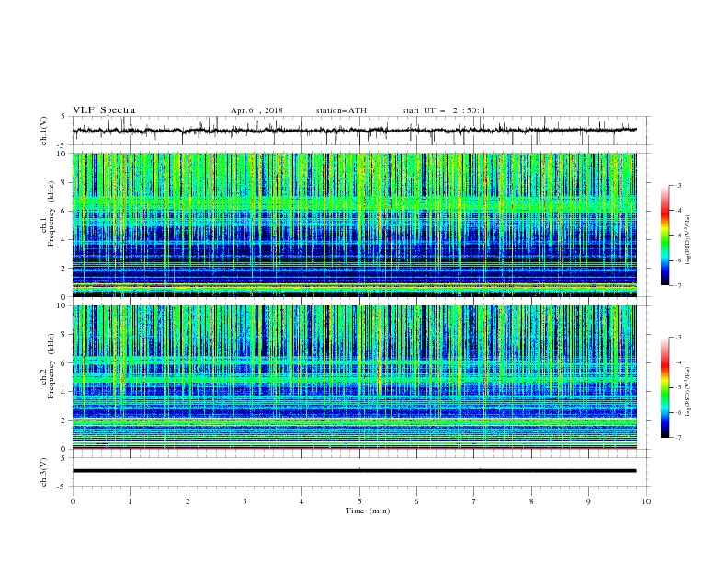
Task: Select the "start UT = 2 :50: 1" text
Action: 444,110
